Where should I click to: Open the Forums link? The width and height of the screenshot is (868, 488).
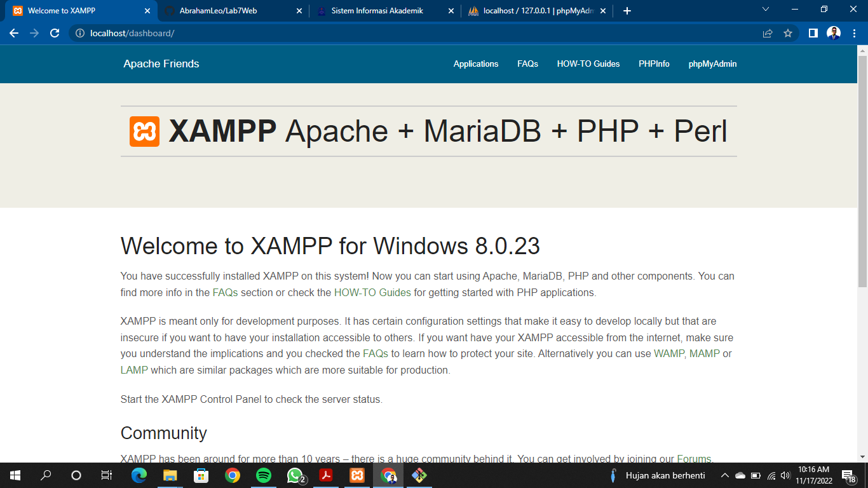click(694, 459)
